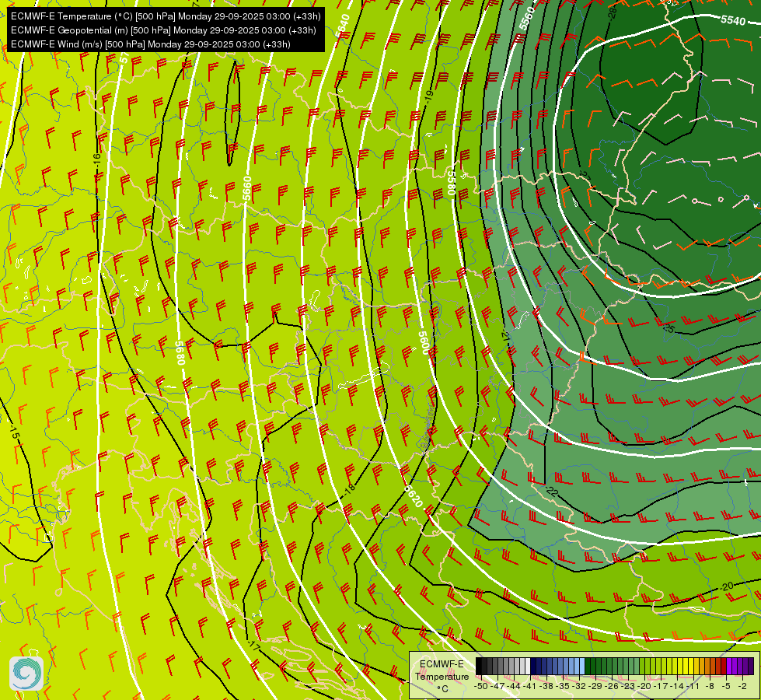Image resolution: width=761 pixels, height=700 pixels.
Task: Click the -25 isotherm label
Action: pos(668,328)
